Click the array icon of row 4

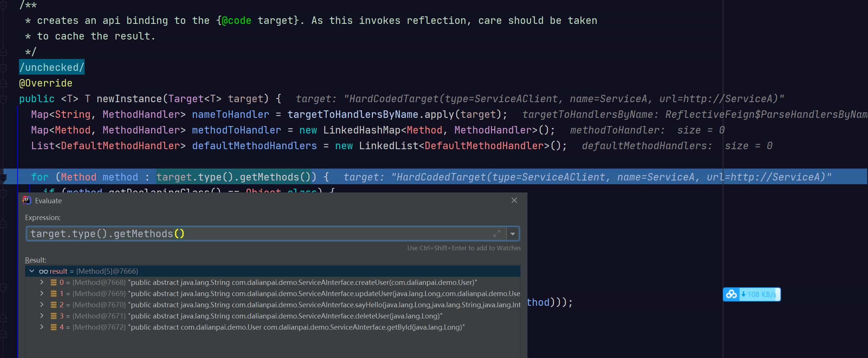pyautogui.click(x=54, y=327)
